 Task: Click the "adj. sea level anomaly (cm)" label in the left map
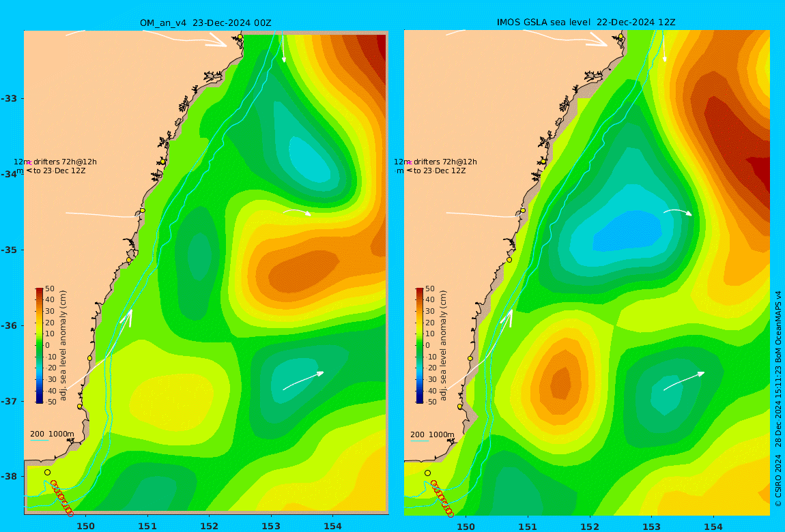tap(63, 346)
